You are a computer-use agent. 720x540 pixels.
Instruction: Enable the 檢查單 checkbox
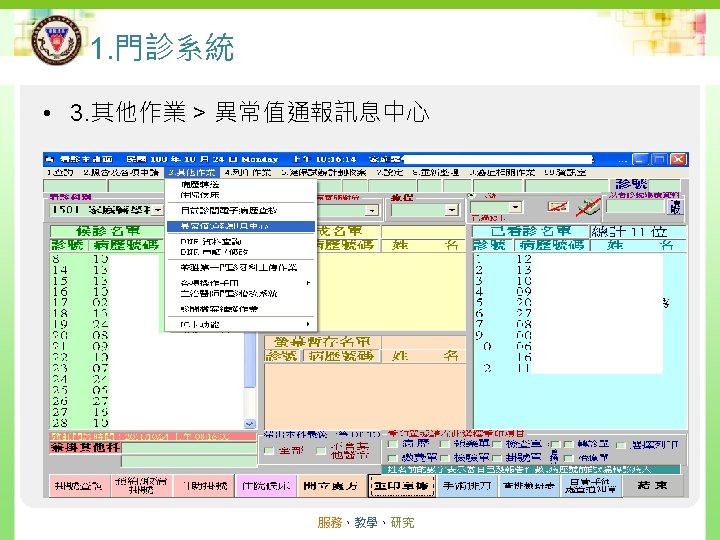tap(497, 444)
